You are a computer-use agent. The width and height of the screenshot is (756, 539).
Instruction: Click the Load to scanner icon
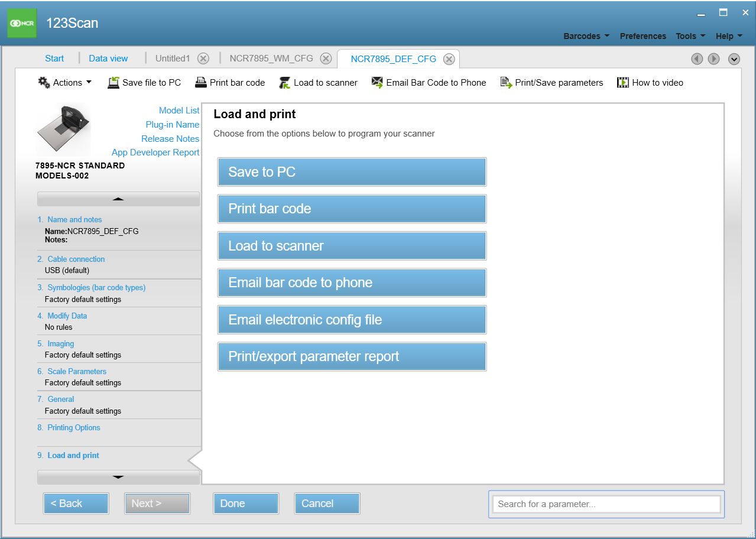tap(285, 83)
